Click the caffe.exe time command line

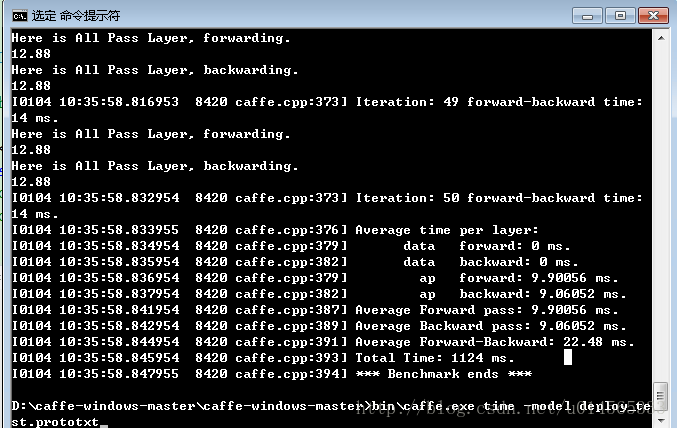pyautogui.click(x=330, y=405)
